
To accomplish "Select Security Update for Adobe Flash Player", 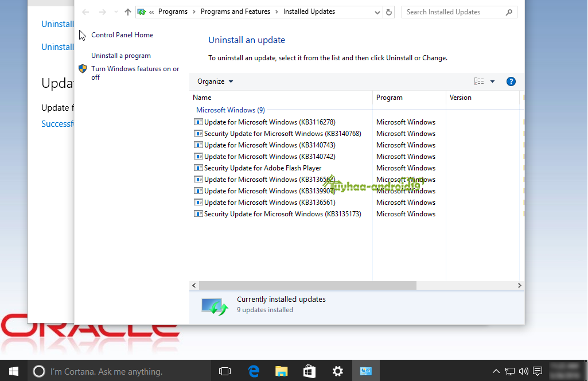I will coord(263,168).
